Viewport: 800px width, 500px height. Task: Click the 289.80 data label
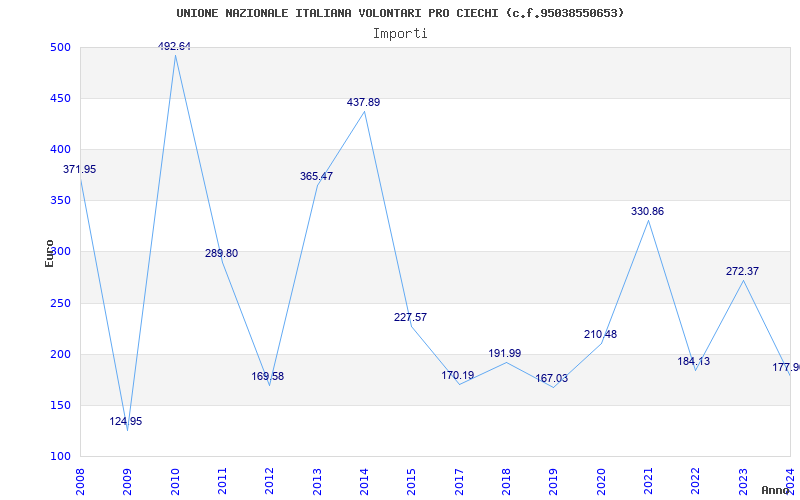[x=221, y=253]
